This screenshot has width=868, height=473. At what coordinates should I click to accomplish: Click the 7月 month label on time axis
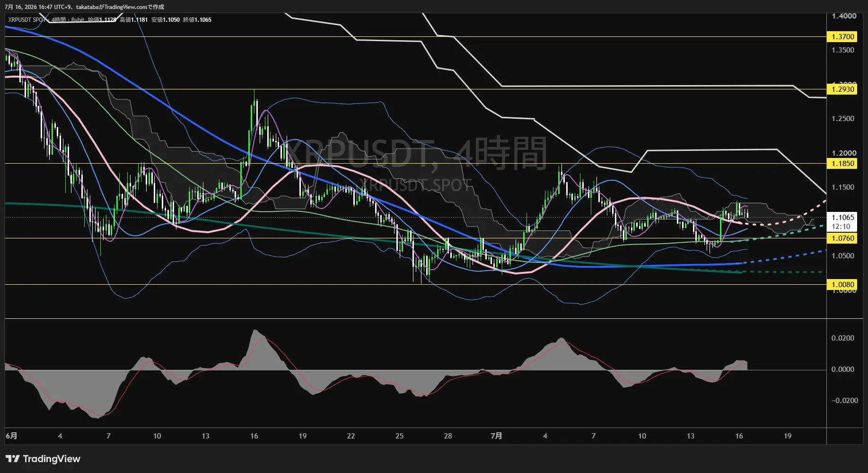pos(496,436)
